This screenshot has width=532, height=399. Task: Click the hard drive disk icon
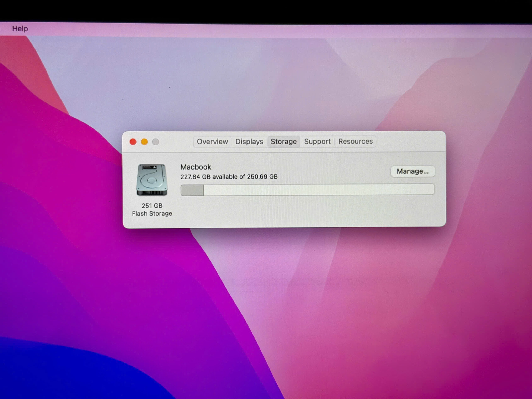click(152, 180)
